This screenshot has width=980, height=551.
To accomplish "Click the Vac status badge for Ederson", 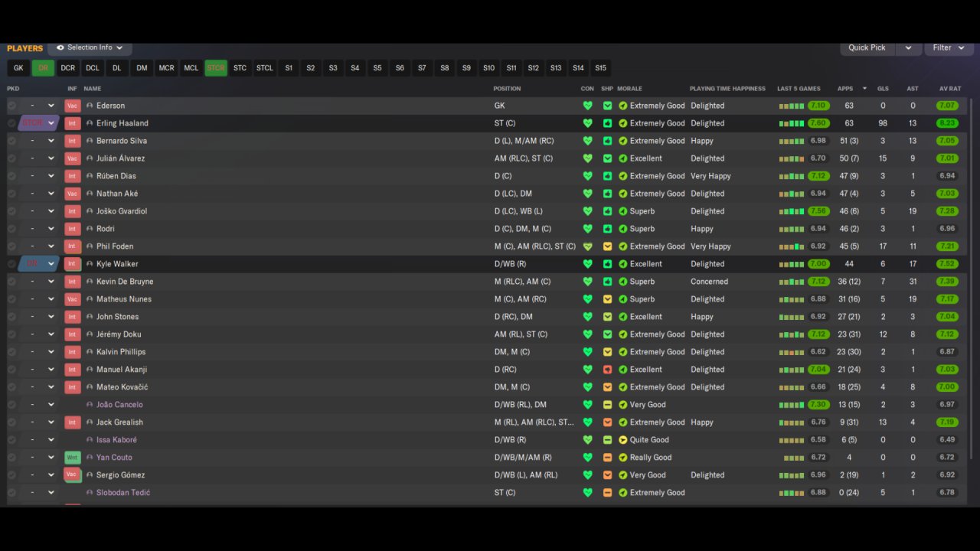I will click(72, 106).
